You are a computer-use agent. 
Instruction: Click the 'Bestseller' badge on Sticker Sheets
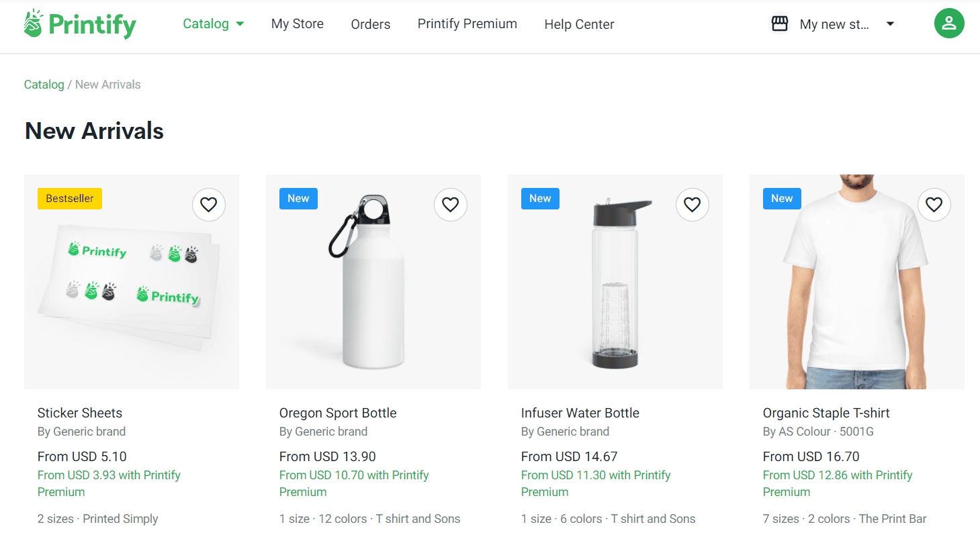pyautogui.click(x=69, y=198)
